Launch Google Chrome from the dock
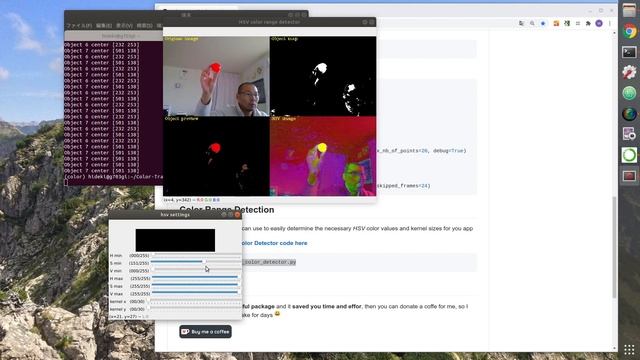The image size is (640, 360). click(x=629, y=31)
